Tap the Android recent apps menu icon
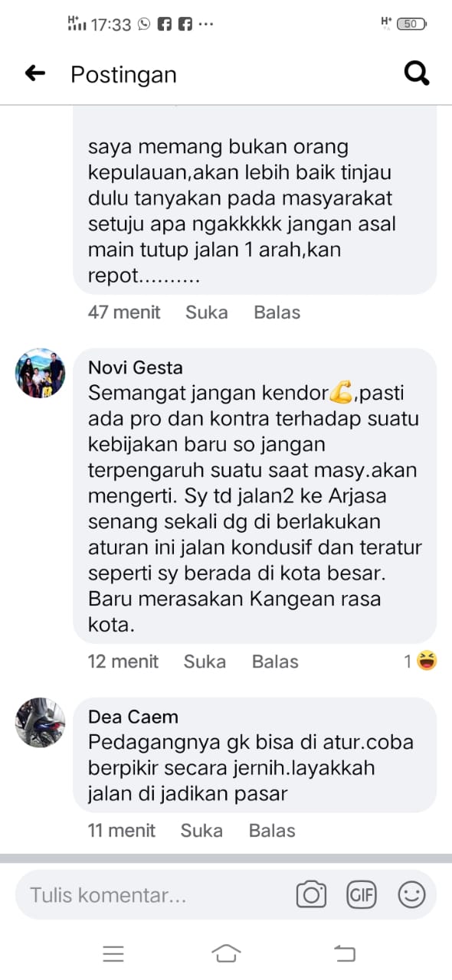The width and height of the screenshot is (452, 980). pyautogui.click(x=113, y=953)
